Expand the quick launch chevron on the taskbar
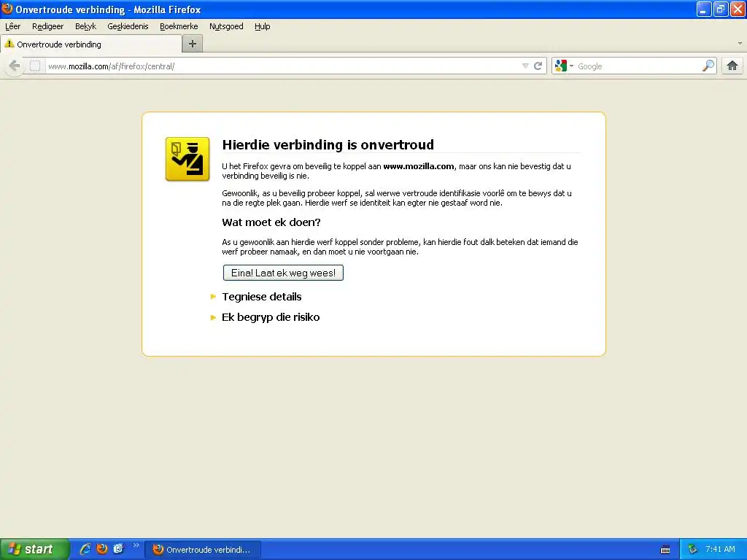The image size is (747, 560). 136,545
